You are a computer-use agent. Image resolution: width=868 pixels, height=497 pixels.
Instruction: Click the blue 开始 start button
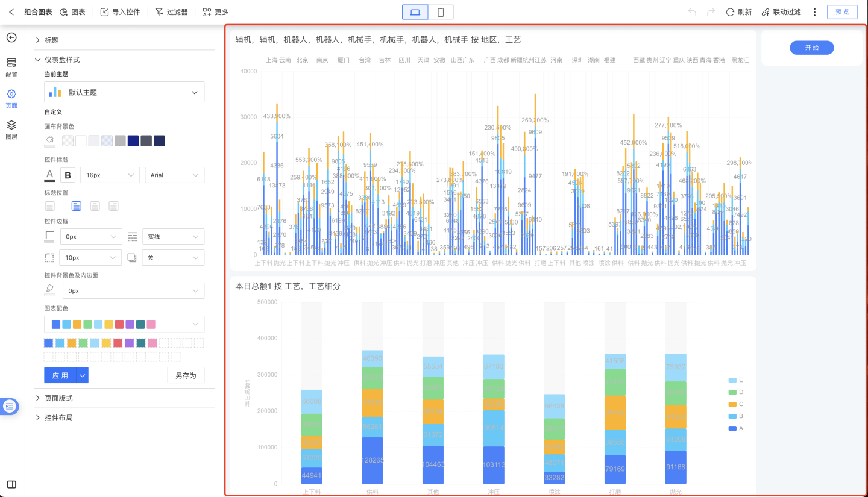click(x=811, y=48)
